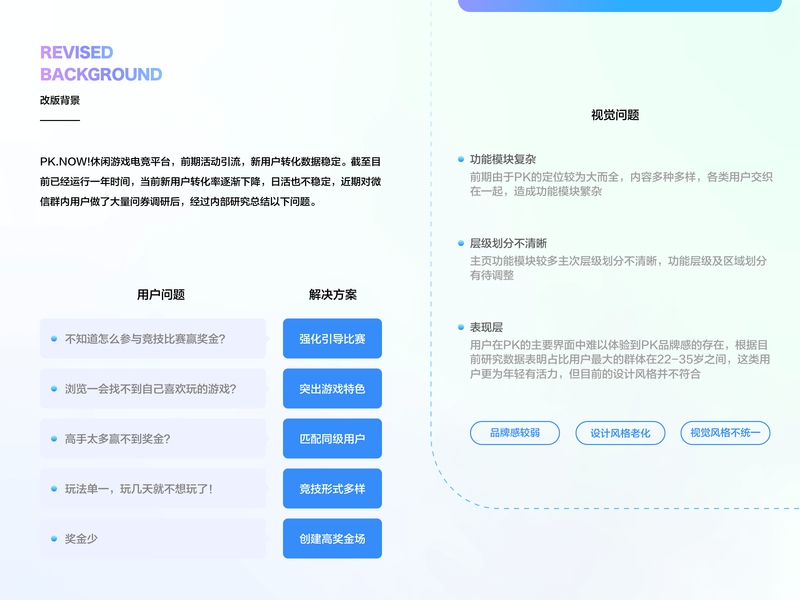This screenshot has height=600, width=800.
Task: Select the 层级划分不清晰 bullet title
Action: point(508,243)
